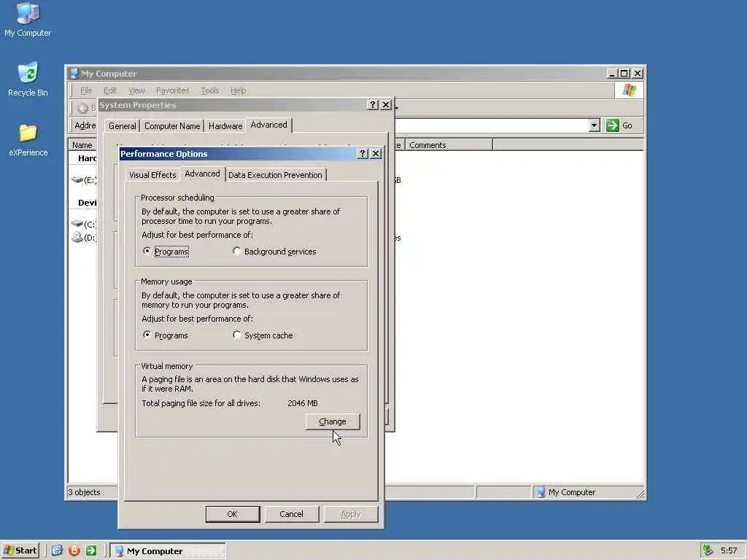747x560 pixels.
Task: Open the File menu in My Computer
Action: [x=86, y=90]
